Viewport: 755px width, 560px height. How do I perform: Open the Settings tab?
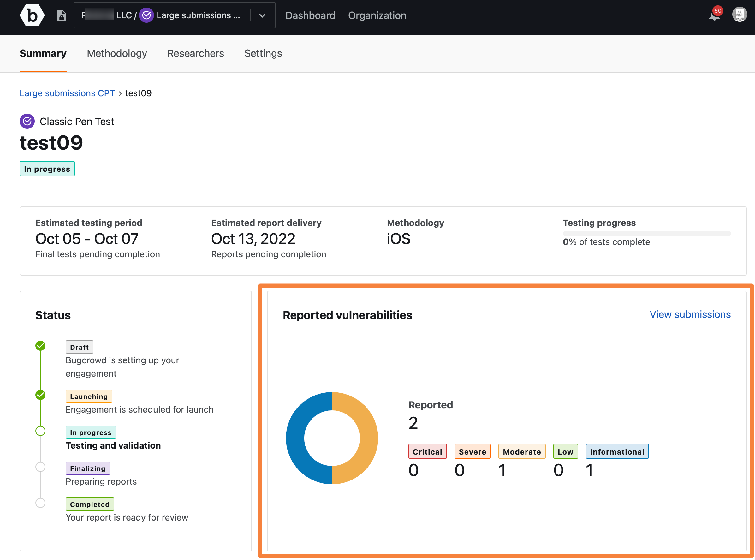coord(263,53)
